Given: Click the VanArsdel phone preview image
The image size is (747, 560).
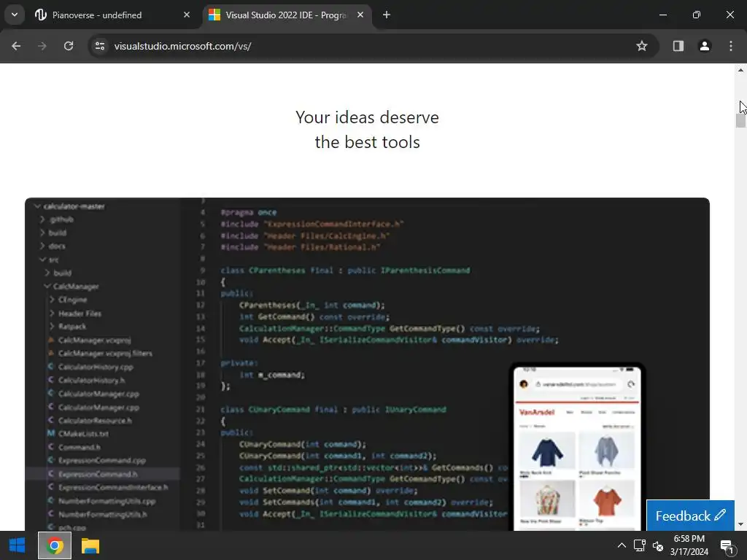Looking at the screenshot, I should (x=577, y=447).
